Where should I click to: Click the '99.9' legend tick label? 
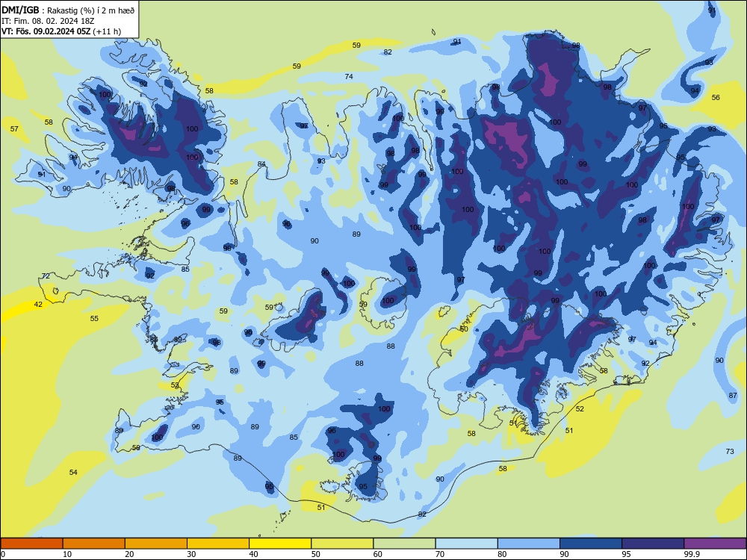pos(692,554)
